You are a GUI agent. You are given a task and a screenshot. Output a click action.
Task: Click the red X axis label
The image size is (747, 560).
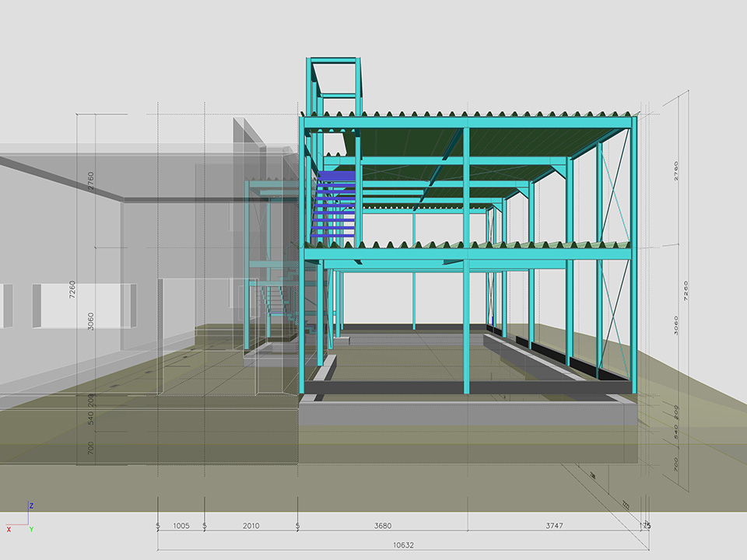pyautogui.click(x=9, y=529)
